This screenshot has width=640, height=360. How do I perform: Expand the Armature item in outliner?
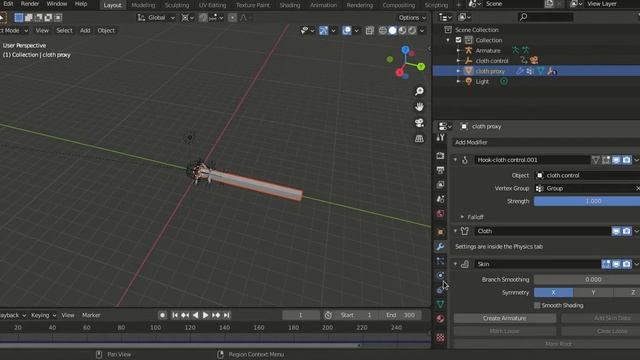tap(458, 51)
